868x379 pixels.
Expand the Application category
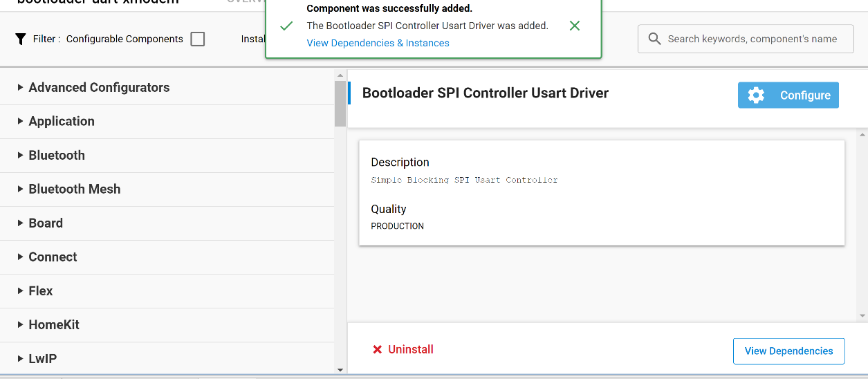coord(21,122)
